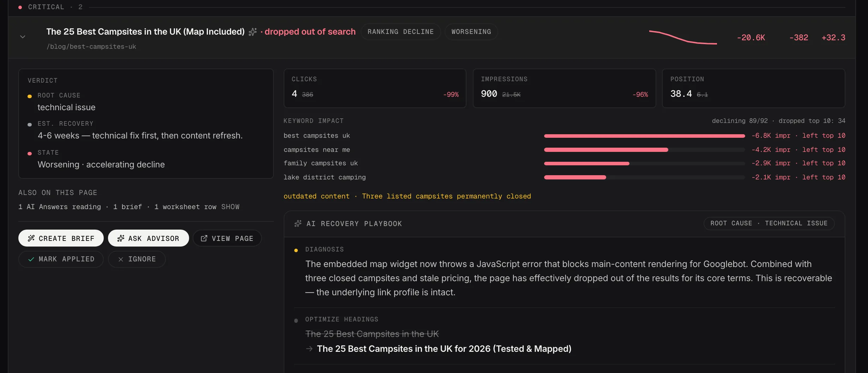The height and width of the screenshot is (373, 868).
Task: Click the 4-6 weeks recovery estimate
Action: [140, 136]
